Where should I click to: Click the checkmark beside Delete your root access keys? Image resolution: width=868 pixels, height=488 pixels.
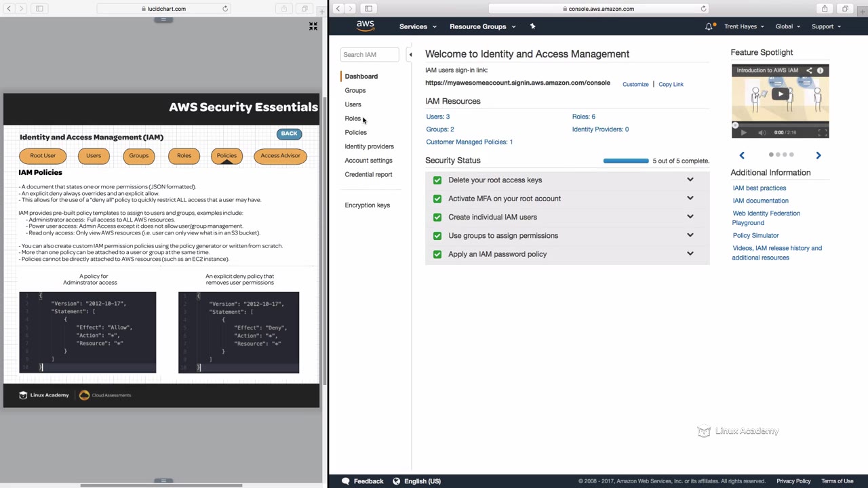(437, 180)
